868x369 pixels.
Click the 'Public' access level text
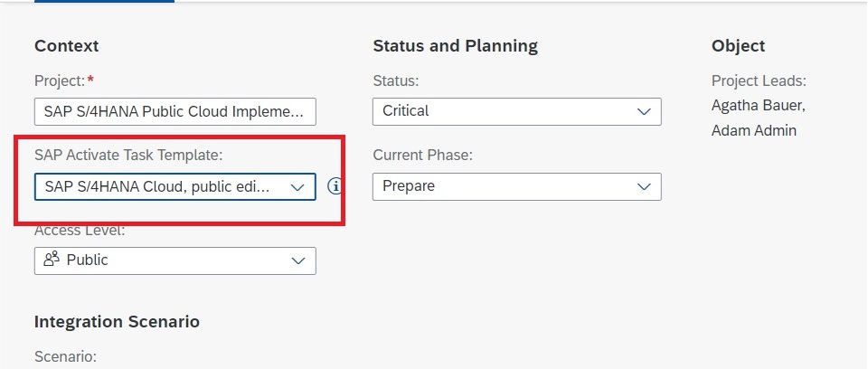pos(87,260)
